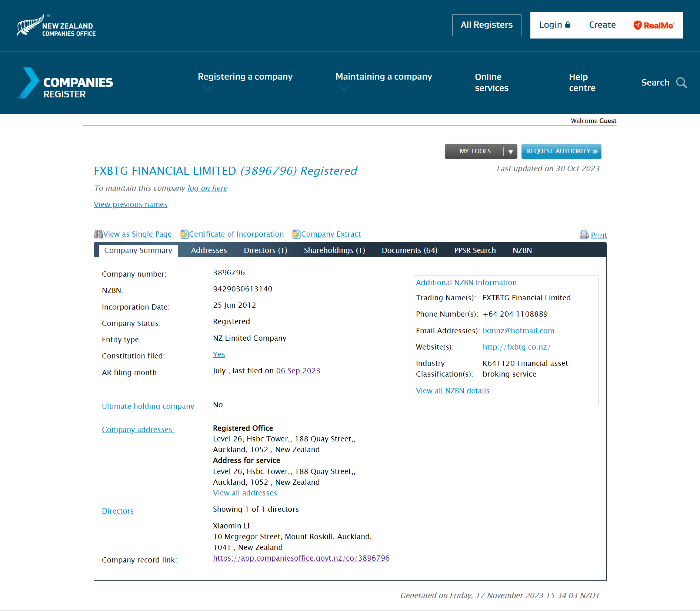This screenshot has height=611, width=700.
Task: Open View all NZBN details link
Action: pos(453,391)
